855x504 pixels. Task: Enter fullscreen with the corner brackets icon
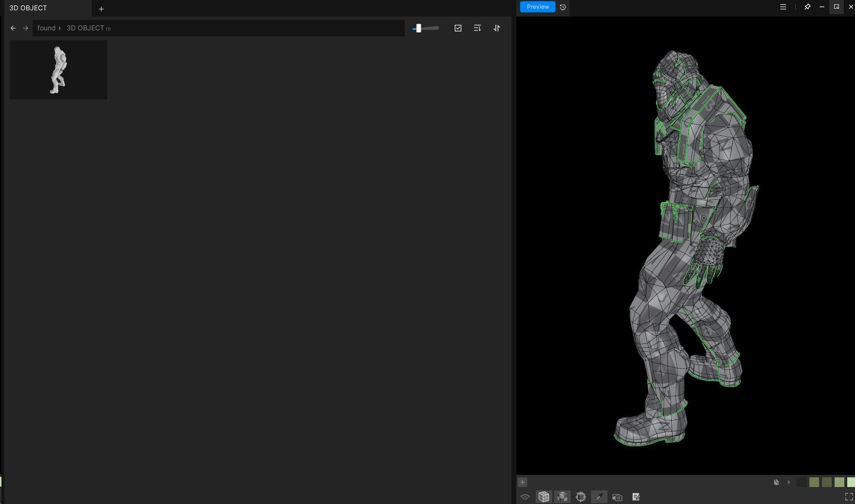click(849, 497)
